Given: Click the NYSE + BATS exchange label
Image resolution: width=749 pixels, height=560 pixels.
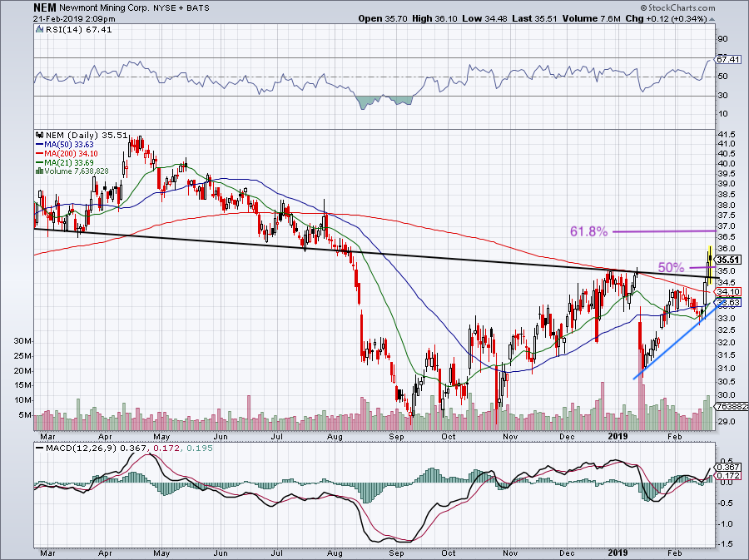Looking at the screenshot, I should coord(181,8).
